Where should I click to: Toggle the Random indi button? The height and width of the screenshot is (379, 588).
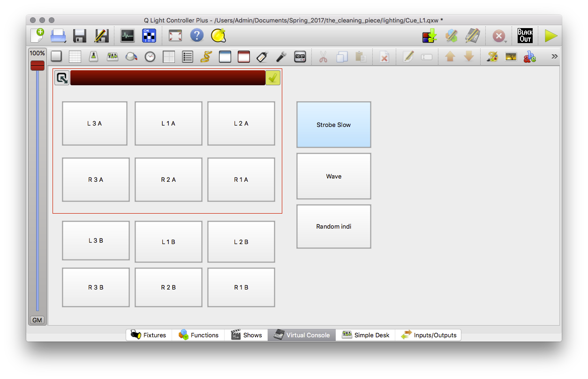334,226
